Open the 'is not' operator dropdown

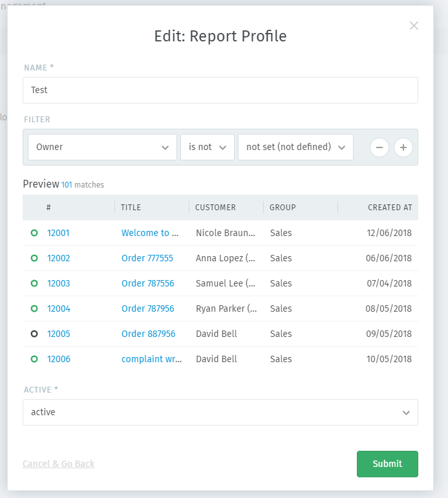point(208,147)
